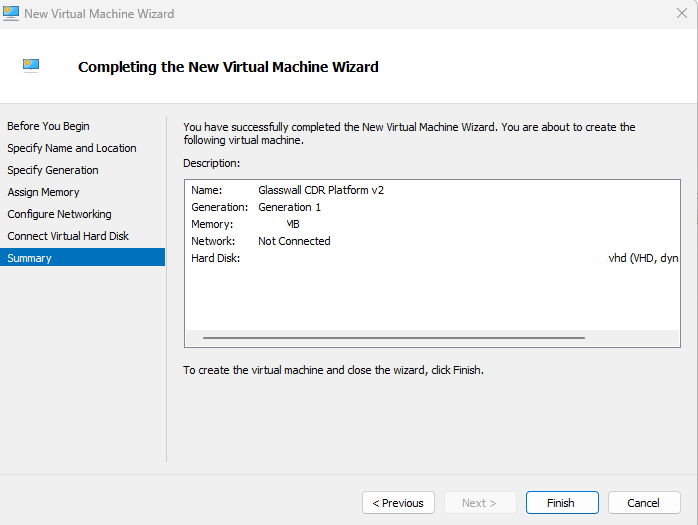The height and width of the screenshot is (525, 698).
Task: Go to Before You Begin step
Action: tap(49, 126)
